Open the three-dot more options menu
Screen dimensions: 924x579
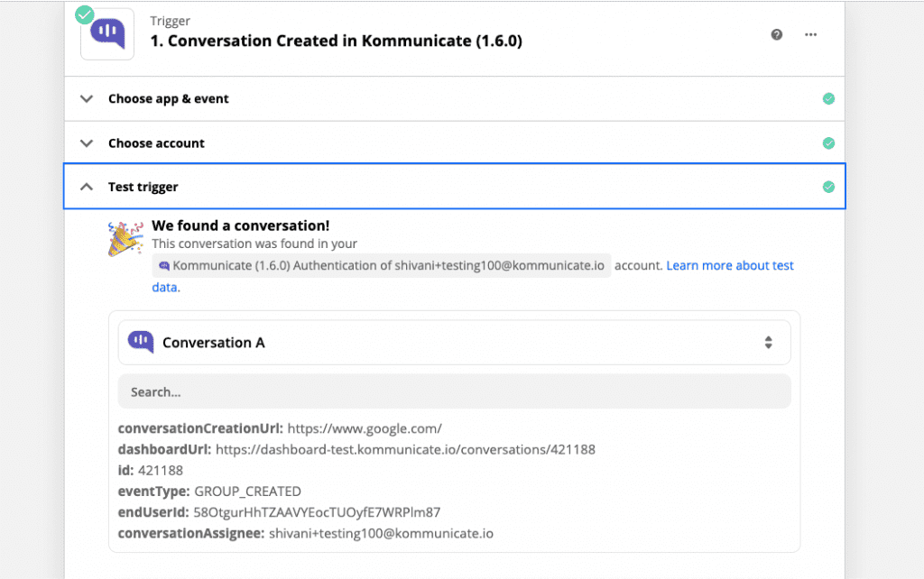click(x=811, y=35)
